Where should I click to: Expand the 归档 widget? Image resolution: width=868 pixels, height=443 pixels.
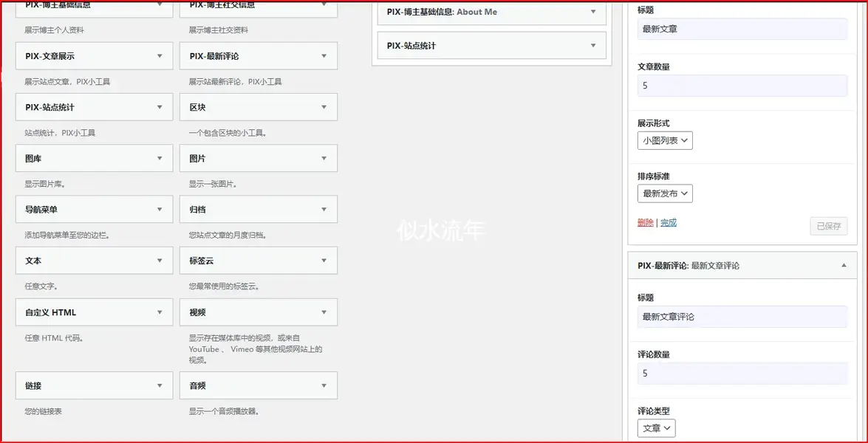tap(259, 210)
